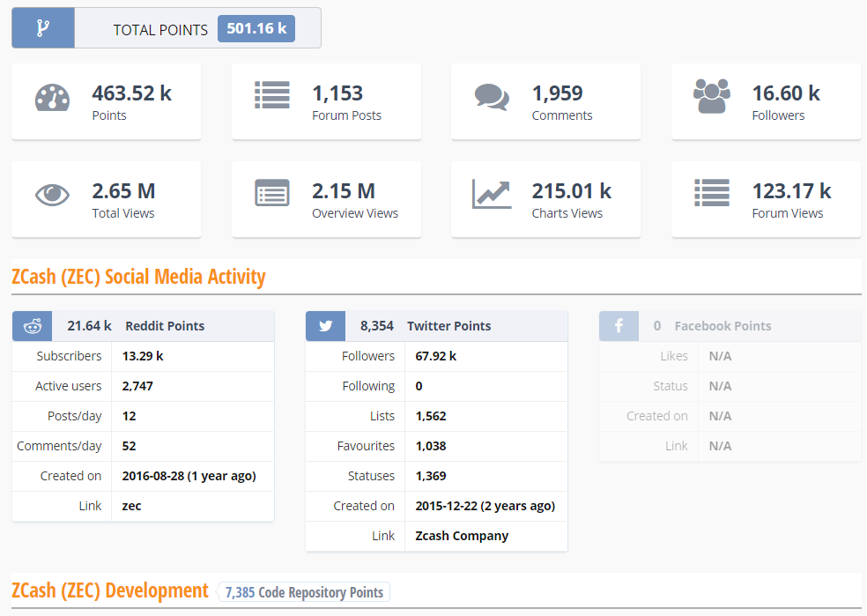Click the Facebook Points header label
Screen dimensions: 867x616
[x=722, y=326]
